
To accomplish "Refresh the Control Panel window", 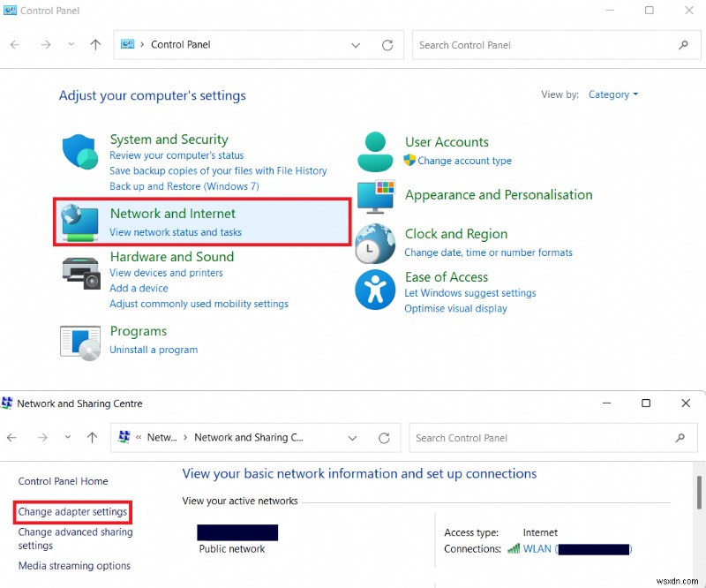I will [387, 44].
